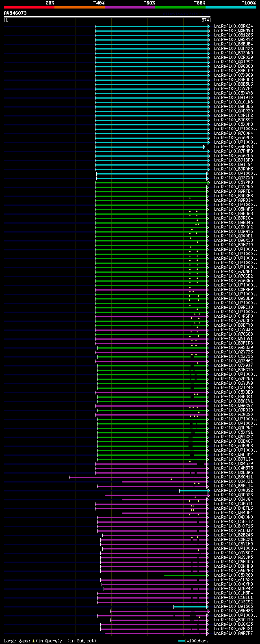Select hit label UniRef100_Q10LK8
260x644 pixels.
tap(234, 102)
